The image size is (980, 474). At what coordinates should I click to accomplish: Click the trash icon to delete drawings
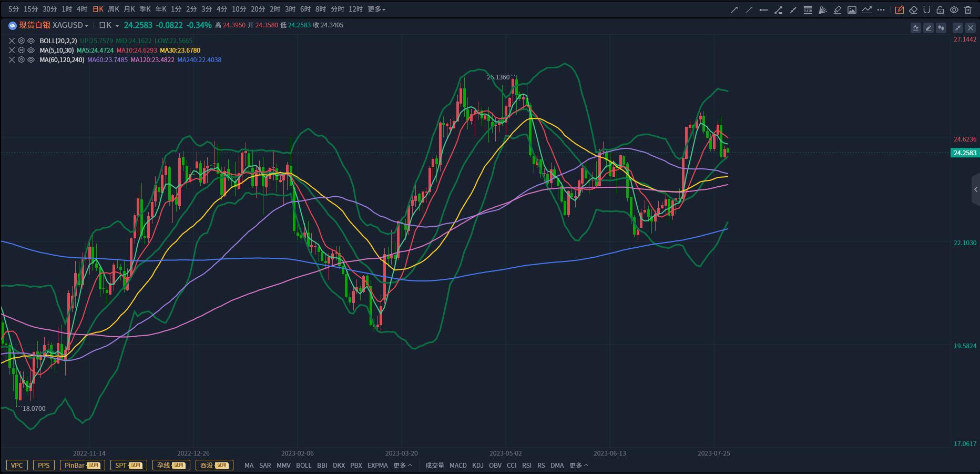point(968,9)
